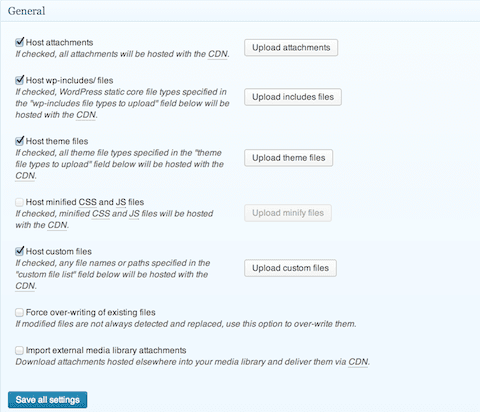Screen dimensions: 480x412
Task: Click the CSS abbreviation in minified files label
Action: 87,202
